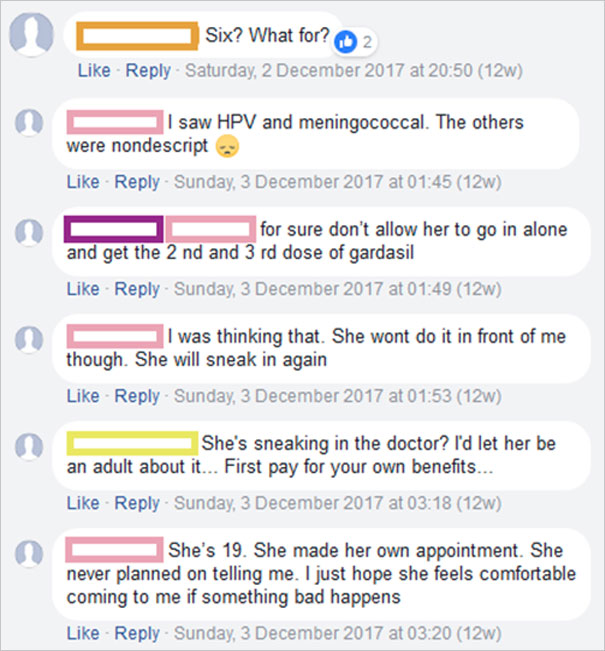Click avatar beside the "Six? What for?" comment
Screen dimensions: 605x651
31,35
